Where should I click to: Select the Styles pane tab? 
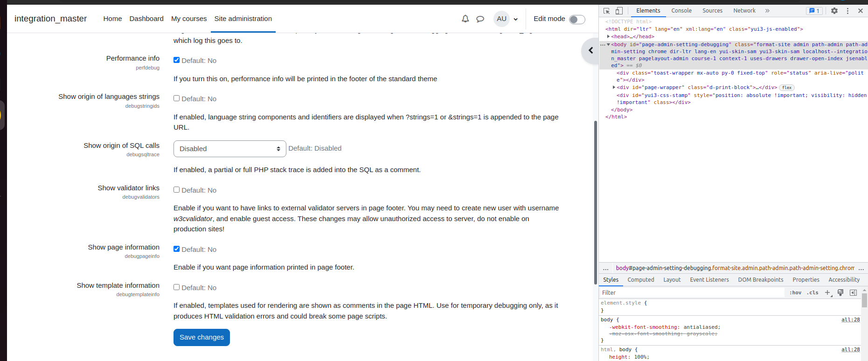pos(611,280)
